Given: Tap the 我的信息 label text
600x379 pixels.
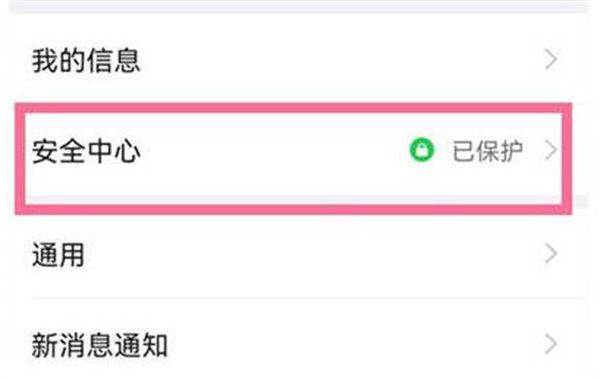Looking at the screenshot, I should (86, 60).
